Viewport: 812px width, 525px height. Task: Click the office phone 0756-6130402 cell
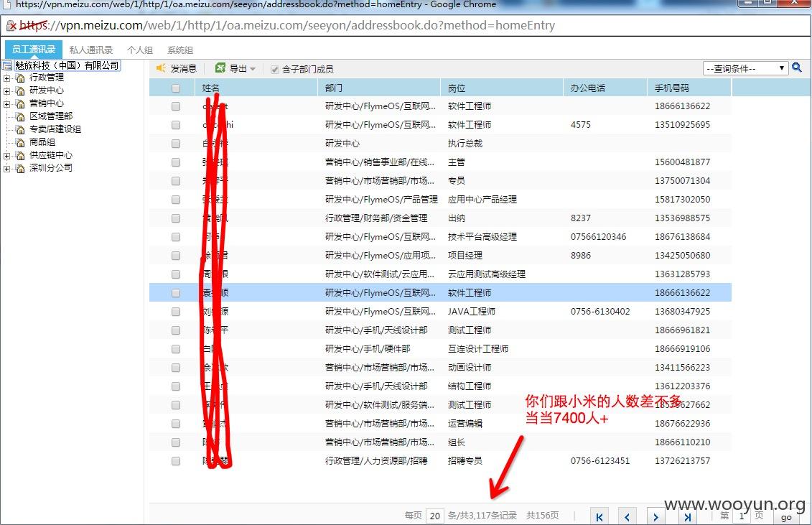pos(600,312)
